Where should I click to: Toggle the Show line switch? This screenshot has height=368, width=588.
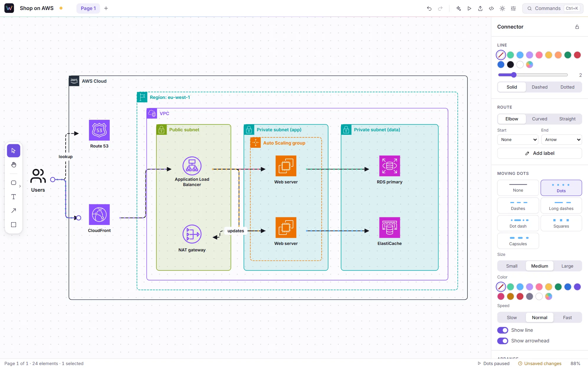(502, 330)
